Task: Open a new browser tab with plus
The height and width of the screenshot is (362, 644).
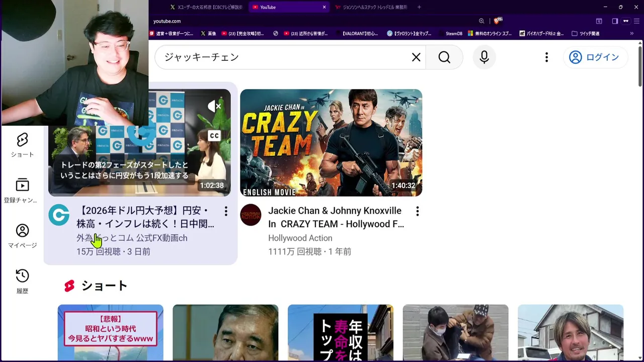Action: click(419, 7)
